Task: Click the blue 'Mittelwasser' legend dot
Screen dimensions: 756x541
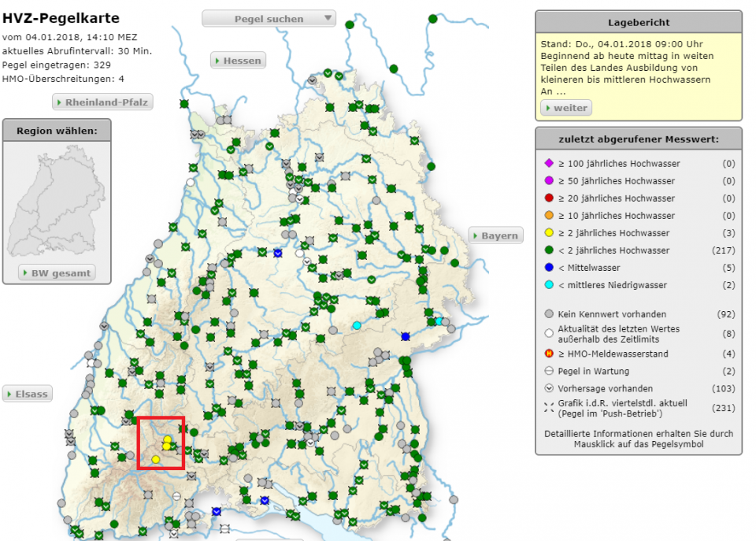Action: pos(549,268)
